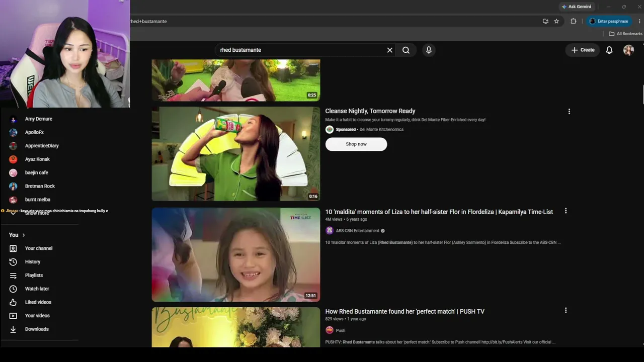
Task: Open the account avatar menu
Action: (x=628, y=50)
